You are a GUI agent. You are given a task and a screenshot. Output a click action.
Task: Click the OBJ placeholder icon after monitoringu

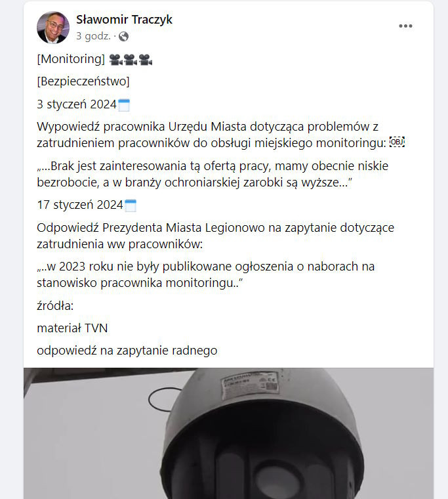point(397,142)
